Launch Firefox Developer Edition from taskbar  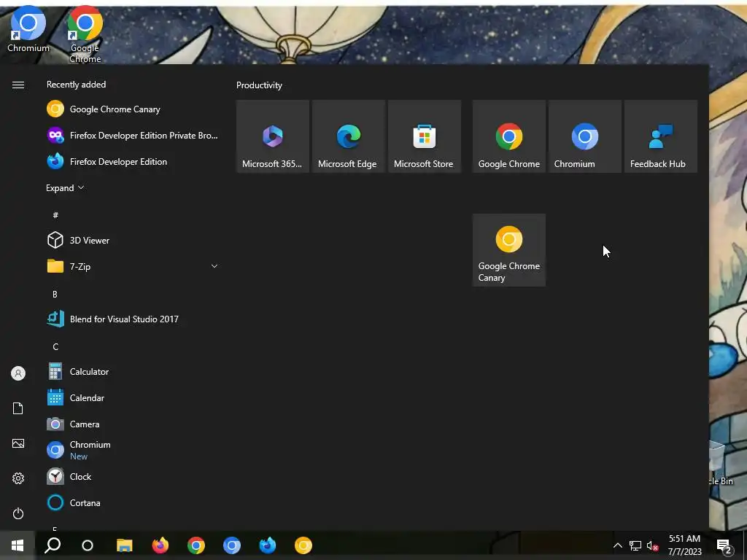tap(267, 545)
